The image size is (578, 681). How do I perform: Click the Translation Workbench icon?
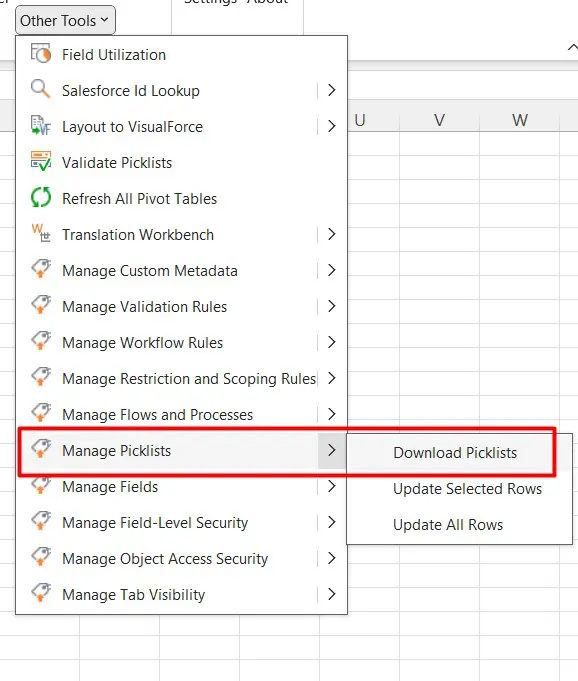click(41, 234)
